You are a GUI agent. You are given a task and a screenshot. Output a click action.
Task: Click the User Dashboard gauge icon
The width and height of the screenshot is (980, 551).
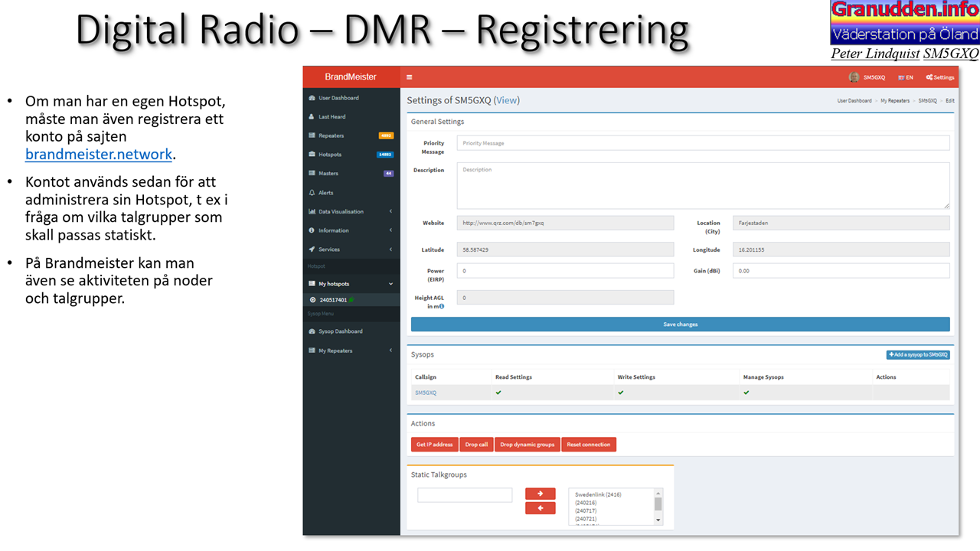(x=312, y=98)
